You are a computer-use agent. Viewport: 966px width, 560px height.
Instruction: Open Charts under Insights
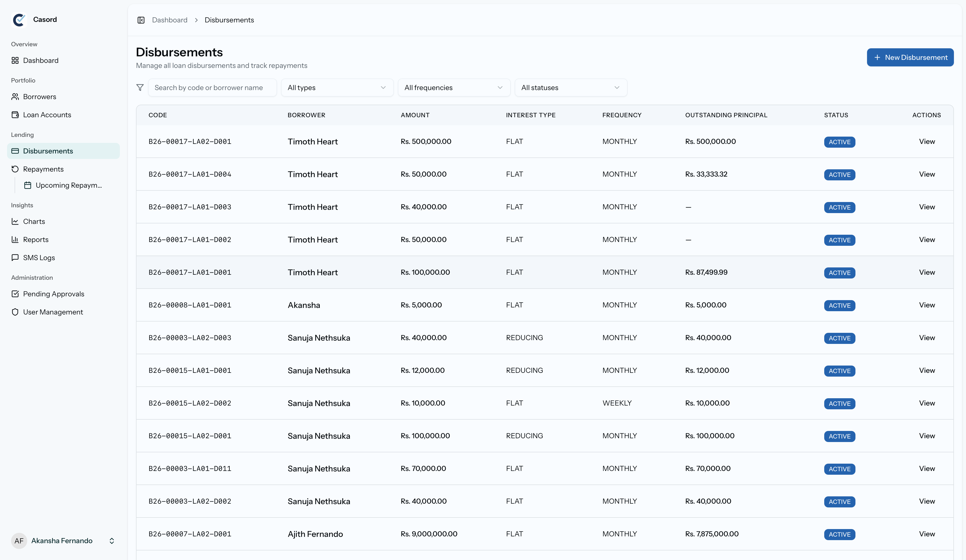point(34,221)
